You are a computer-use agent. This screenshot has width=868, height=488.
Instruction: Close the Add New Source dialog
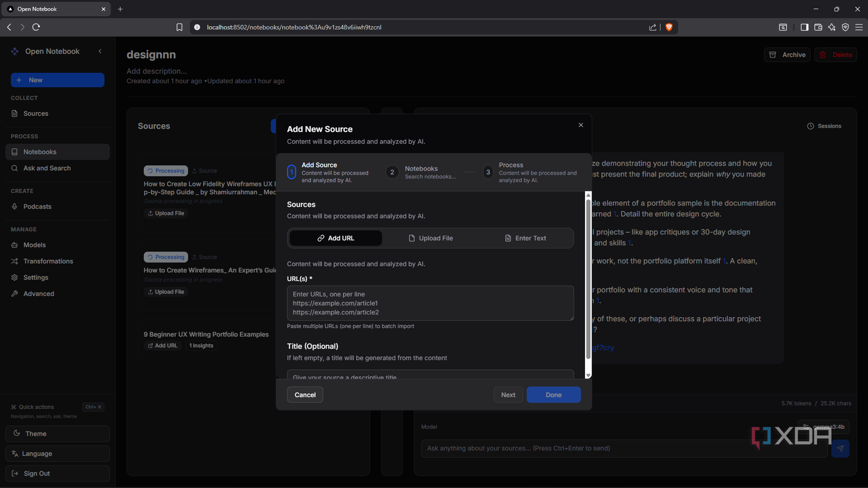(581, 125)
